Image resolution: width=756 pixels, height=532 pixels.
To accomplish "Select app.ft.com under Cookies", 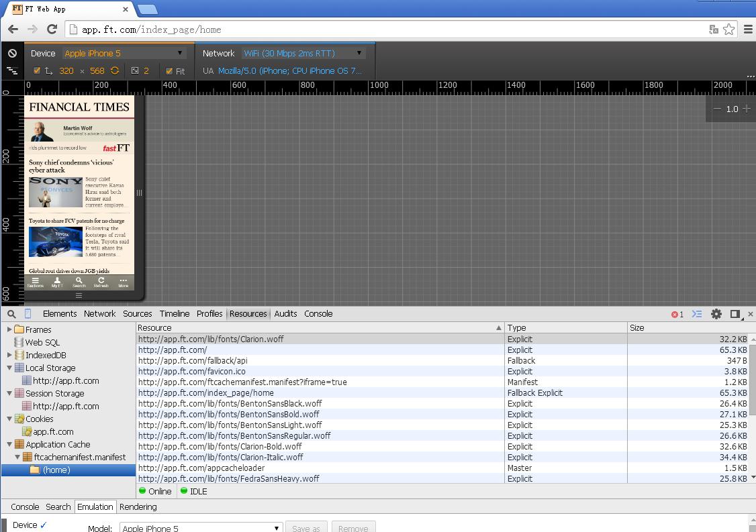I will click(x=53, y=432).
